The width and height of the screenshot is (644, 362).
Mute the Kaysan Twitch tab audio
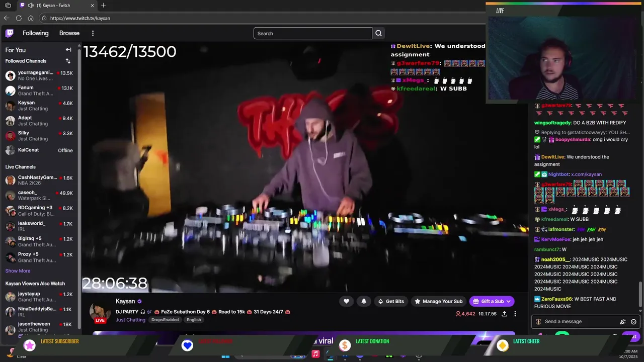[31, 6]
